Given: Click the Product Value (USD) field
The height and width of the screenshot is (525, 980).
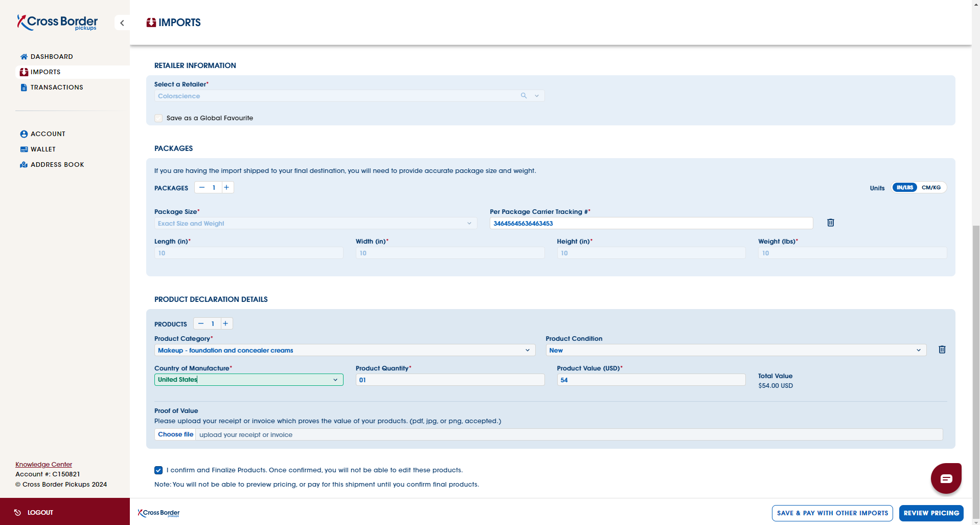Looking at the screenshot, I should click(651, 380).
